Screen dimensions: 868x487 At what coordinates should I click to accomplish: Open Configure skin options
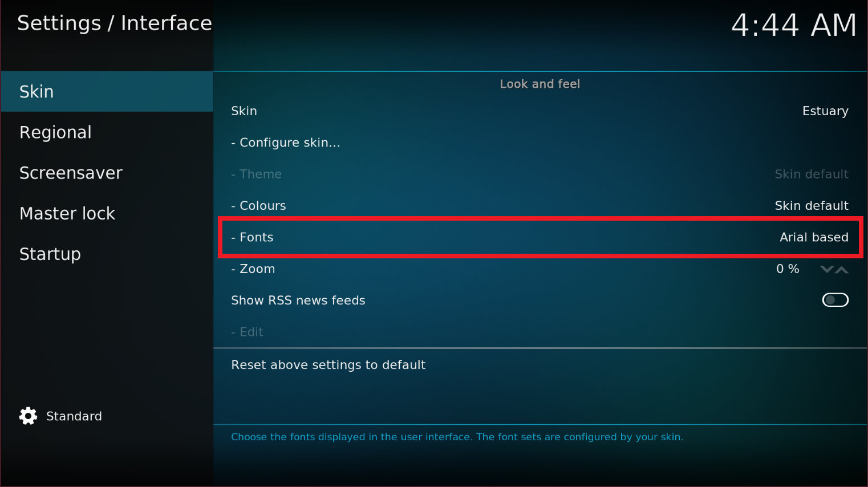point(540,143)
